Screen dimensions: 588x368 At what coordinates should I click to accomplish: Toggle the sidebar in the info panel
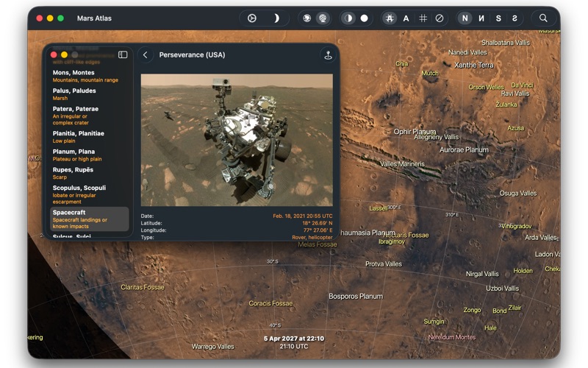coord(123,54)
